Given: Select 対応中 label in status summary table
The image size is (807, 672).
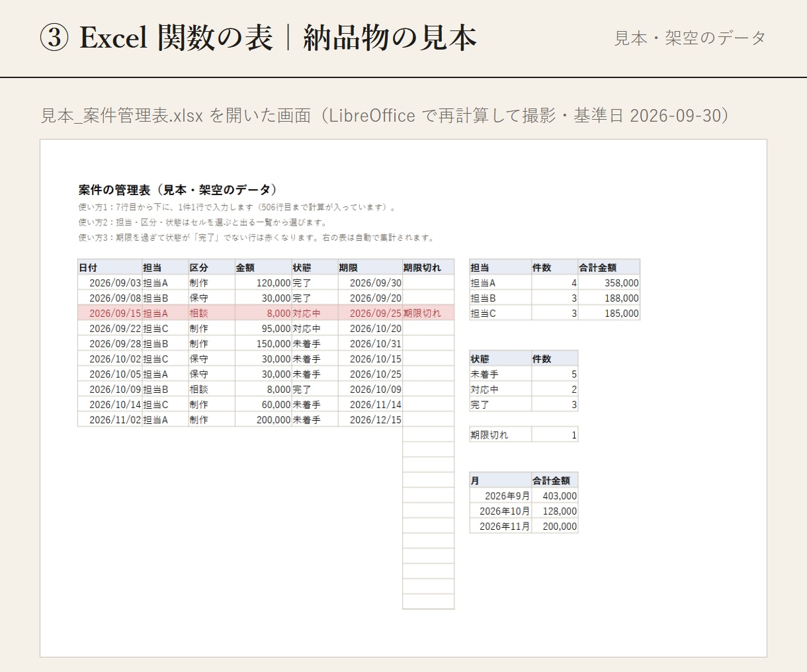Looking at the screenshot, I should [x=501, y=389].
